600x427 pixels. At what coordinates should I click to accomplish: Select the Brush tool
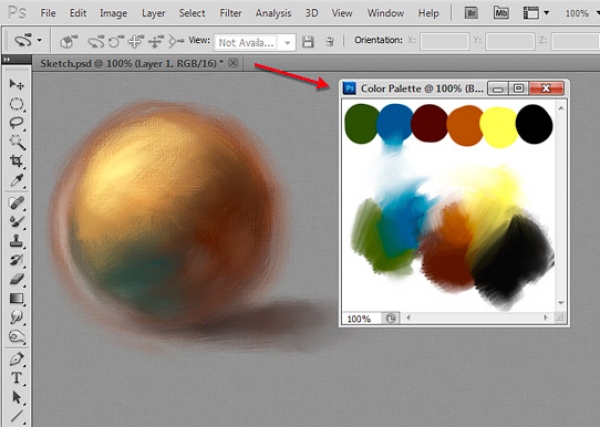coord(16,222)
